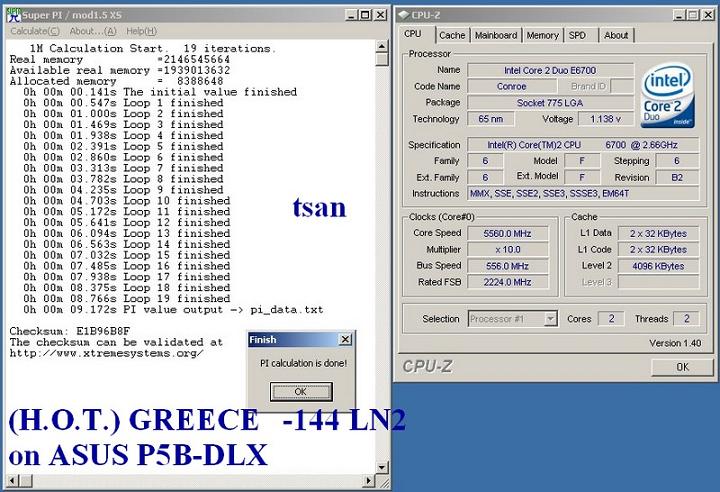This screenshot has height=492, width=720.
Task: Click the Multiplier value x 10.0
Action: click(507, 249)
